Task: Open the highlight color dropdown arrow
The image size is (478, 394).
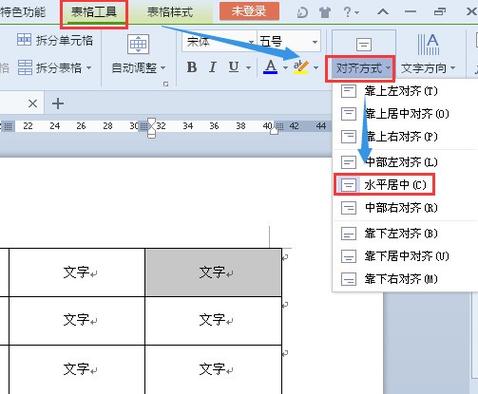Action: pos(316,68)
